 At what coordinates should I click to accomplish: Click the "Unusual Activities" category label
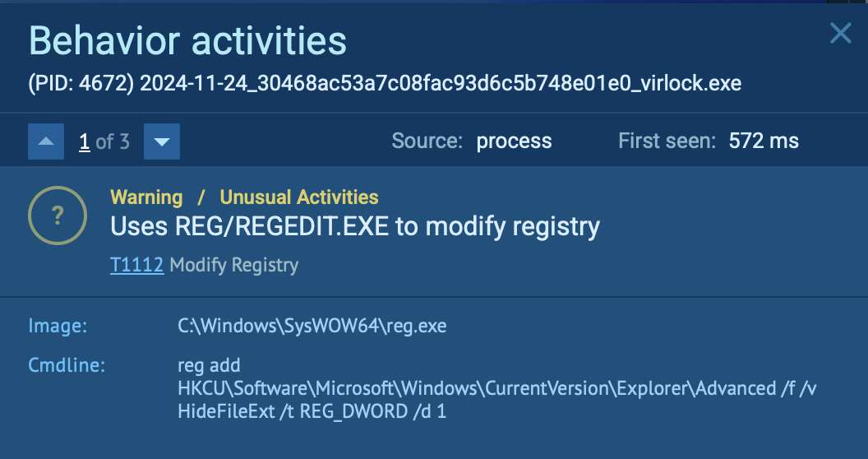pos(299,197)
